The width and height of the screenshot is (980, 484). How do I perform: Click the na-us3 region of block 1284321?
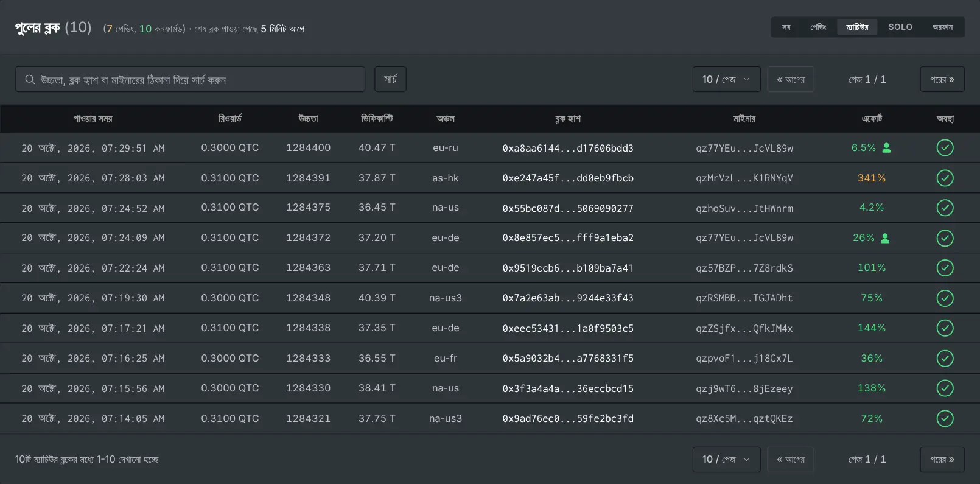pyautogui.click(x=446, y=418)
